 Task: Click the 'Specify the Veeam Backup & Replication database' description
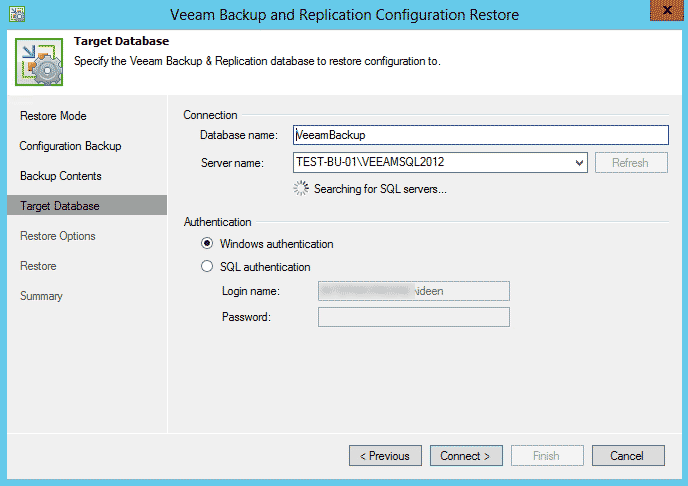257,61
